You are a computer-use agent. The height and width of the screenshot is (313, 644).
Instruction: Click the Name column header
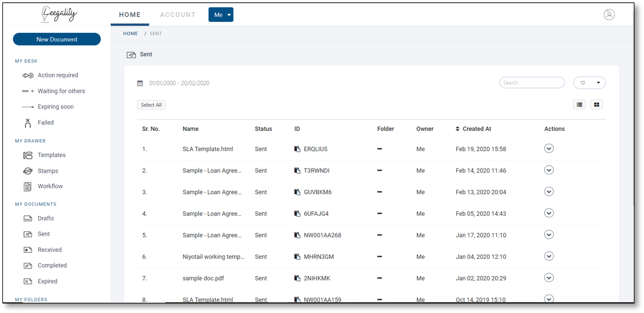click(x=191, y=129)
